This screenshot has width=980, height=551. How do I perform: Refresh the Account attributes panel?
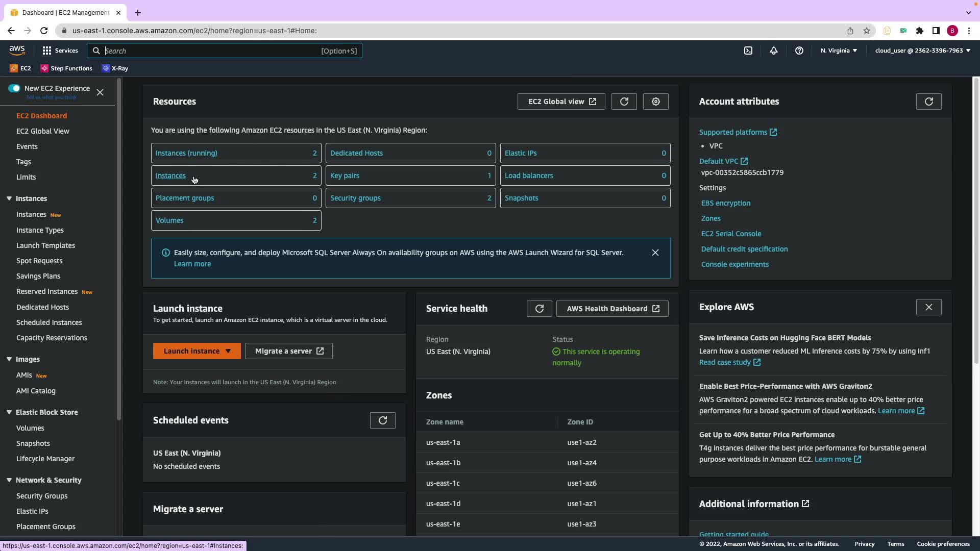(928, 102)
